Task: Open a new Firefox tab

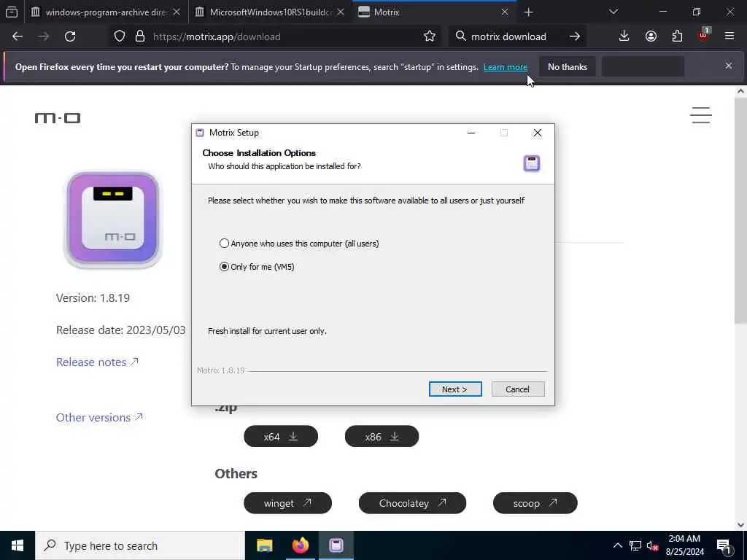Action: pos(528,12)
